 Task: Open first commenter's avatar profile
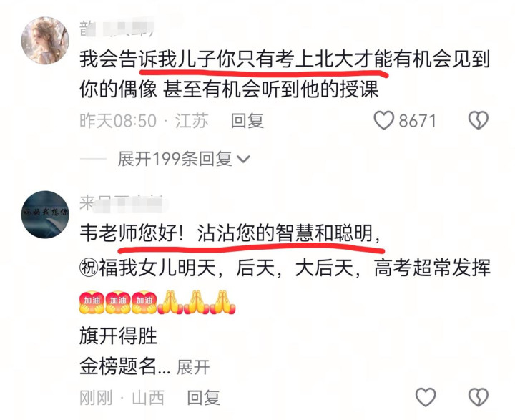coord(45,40)
